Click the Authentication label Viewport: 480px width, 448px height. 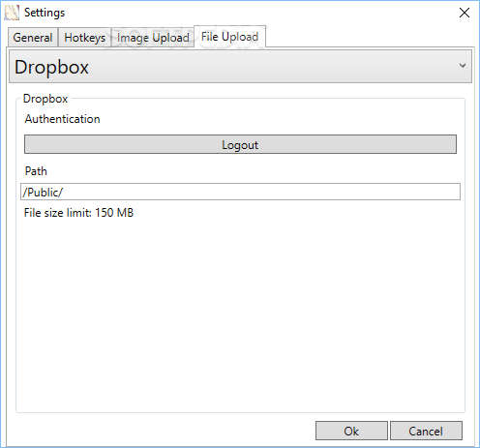point(63,119)
